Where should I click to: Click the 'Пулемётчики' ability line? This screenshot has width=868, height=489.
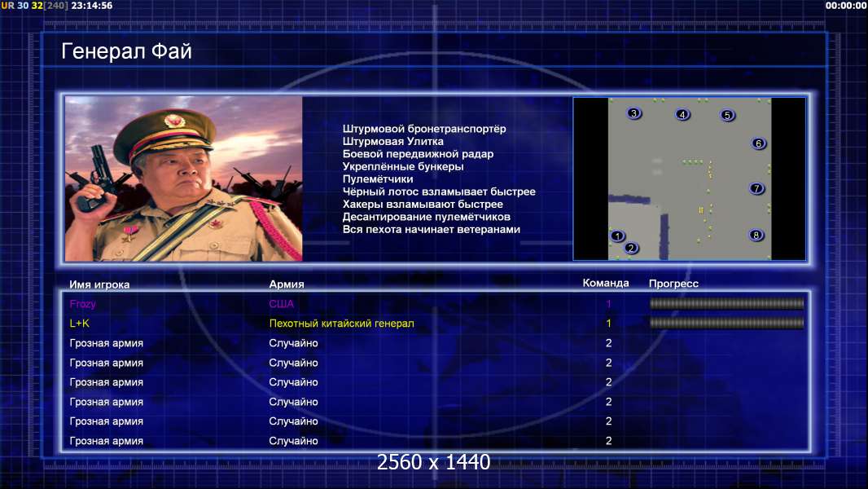pyautogui.click(x=378, y=178)
